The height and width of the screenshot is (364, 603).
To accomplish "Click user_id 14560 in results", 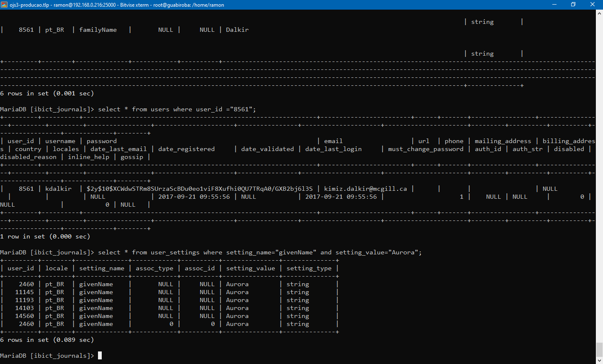I will (x=25, y=316).
